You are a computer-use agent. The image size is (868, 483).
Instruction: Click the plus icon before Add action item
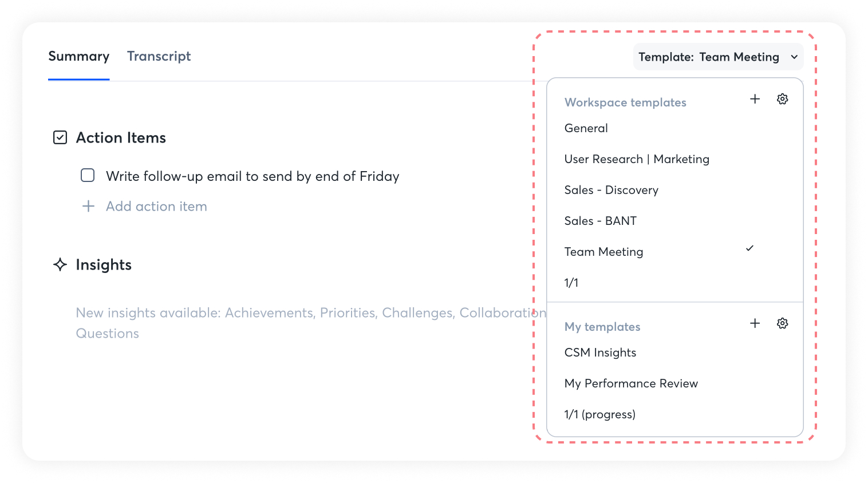(x=88, y=206)
